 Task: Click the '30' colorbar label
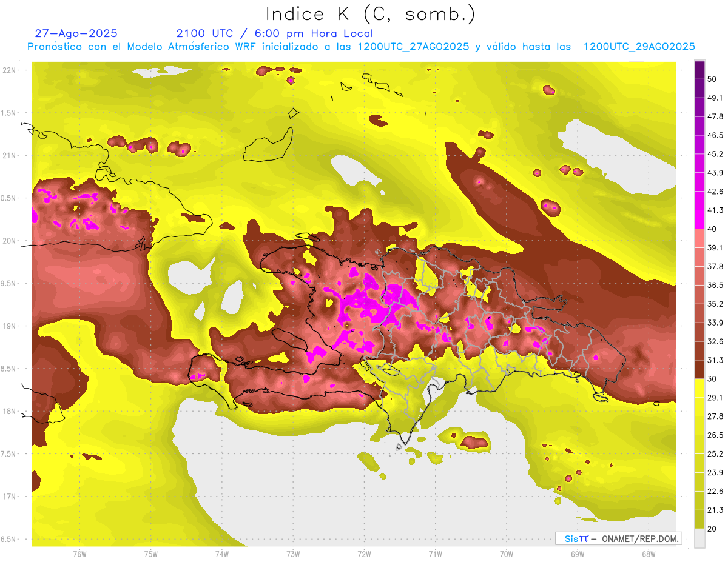[x=712, y=378]
